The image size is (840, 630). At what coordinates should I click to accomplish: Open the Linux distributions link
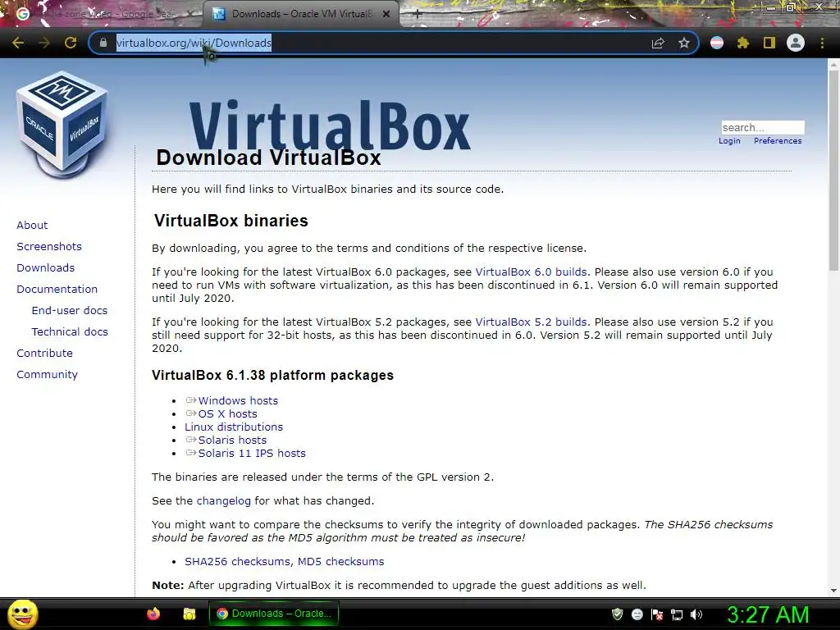click(234, 427)
